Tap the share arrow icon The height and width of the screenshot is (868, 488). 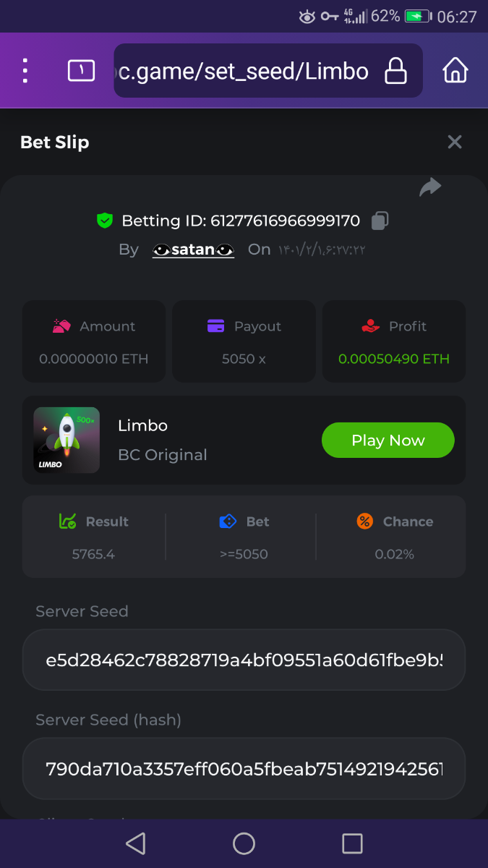(x=430, y=188)
